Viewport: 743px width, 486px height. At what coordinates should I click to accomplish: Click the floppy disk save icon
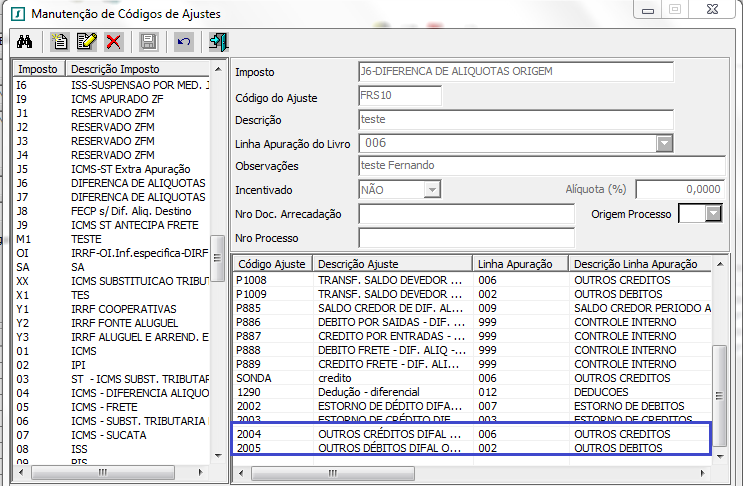point(148,42)
